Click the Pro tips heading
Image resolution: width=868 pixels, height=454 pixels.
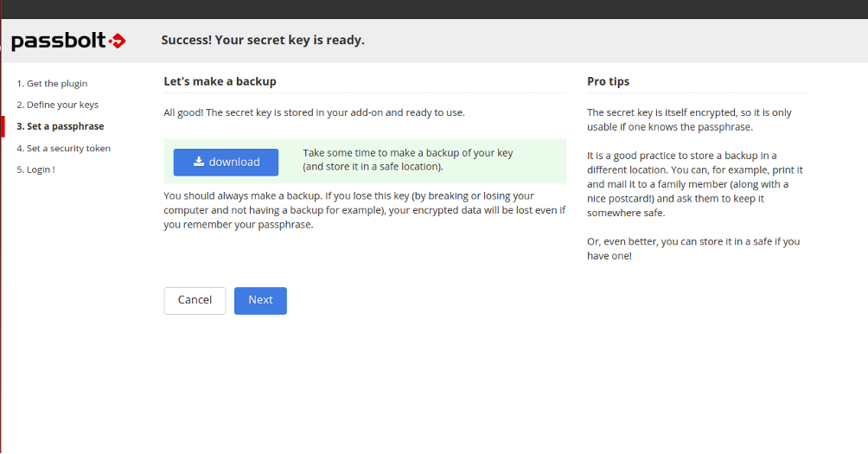[609, 81]
